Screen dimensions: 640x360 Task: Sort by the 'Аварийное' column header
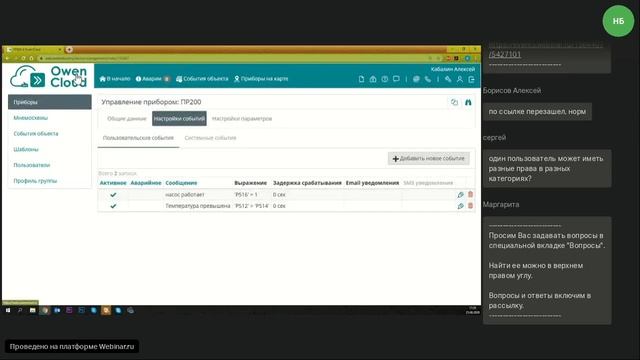coord(146,183)
